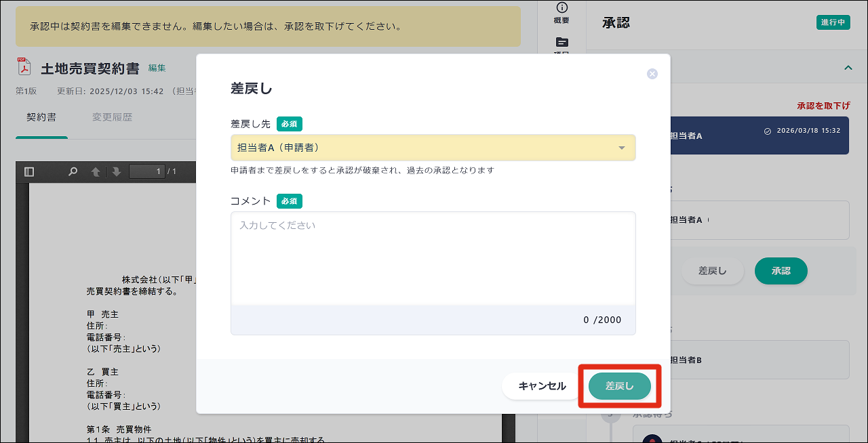Image resolution: width=868 pixels, height=443 pixels.
Task: Click the PDF page number field
Action: pyautogui.click(x=146, y=172)
